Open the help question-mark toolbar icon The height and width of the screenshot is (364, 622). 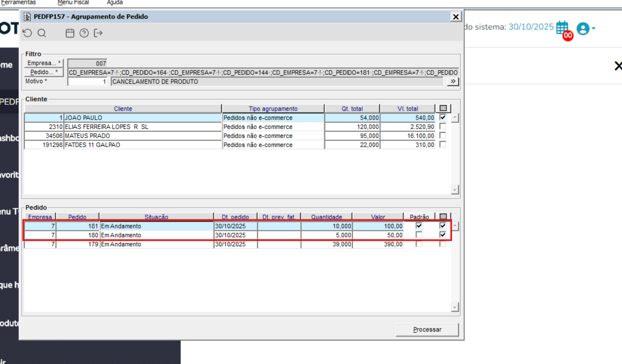[84, 33]
